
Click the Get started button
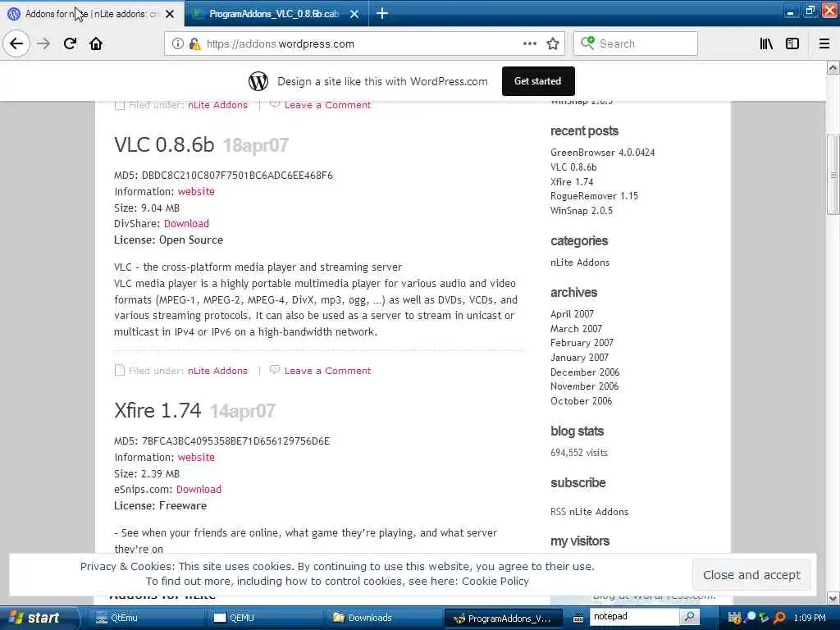coord(538,81)
